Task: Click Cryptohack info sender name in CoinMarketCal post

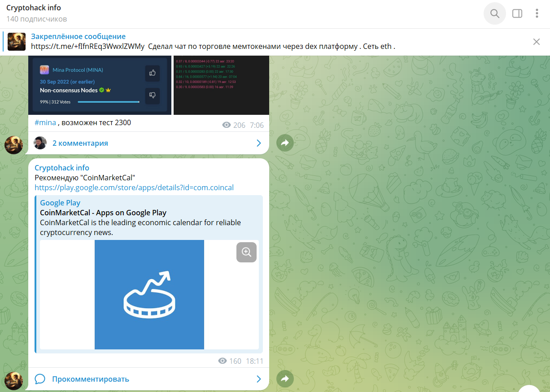Action: coord(62,168)
